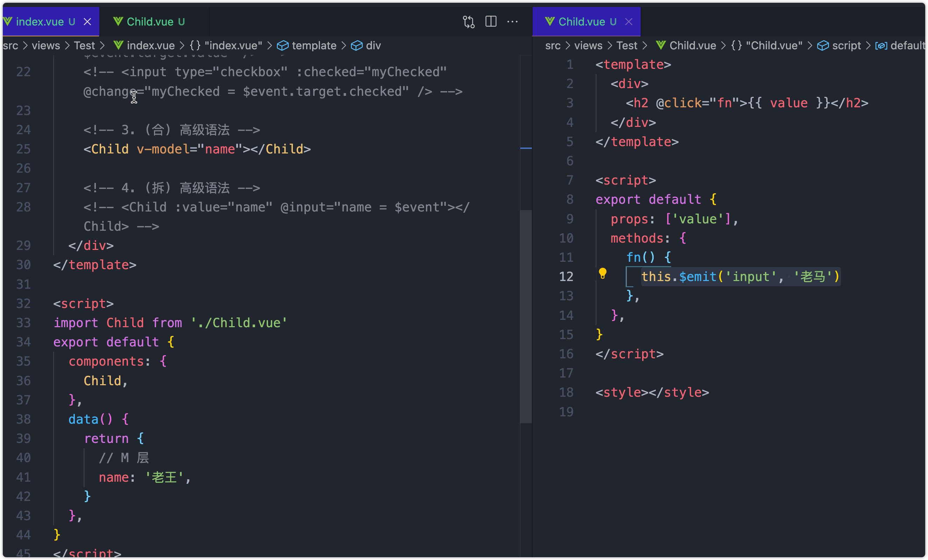This screenshot has width=928, height=560.
Task: Open the src breadcrumb dropdown
Action: (10, 45)
